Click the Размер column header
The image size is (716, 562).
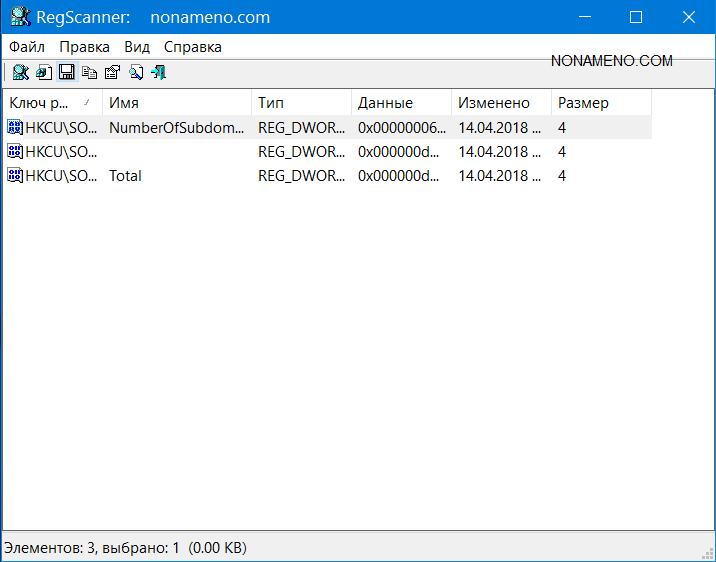click(600, 103)
